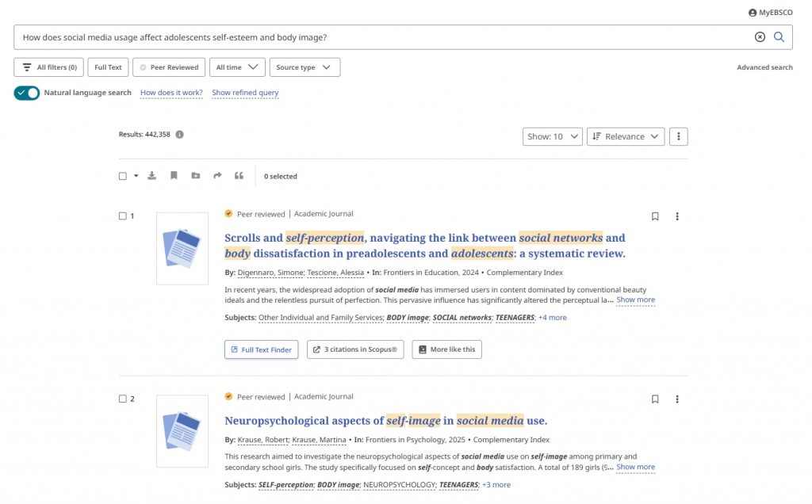Click the cite quotation-mark icon
This screenshot has width=812, height=504.
(x=239, y=176)
